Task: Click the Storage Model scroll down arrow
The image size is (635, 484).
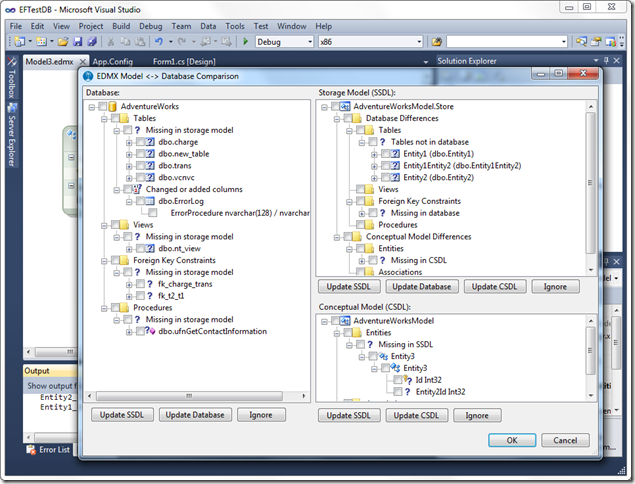Action: pyautogui.click(x=590, y=270)
